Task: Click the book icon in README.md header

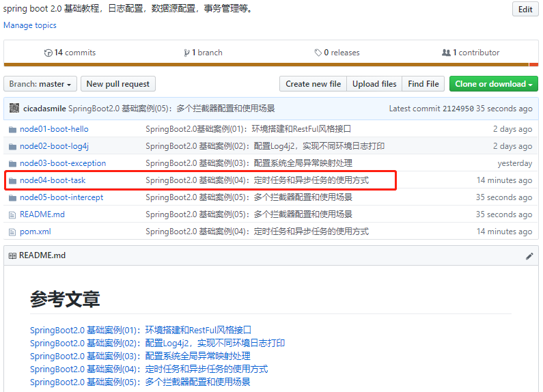Action: [x=12, y=256]
